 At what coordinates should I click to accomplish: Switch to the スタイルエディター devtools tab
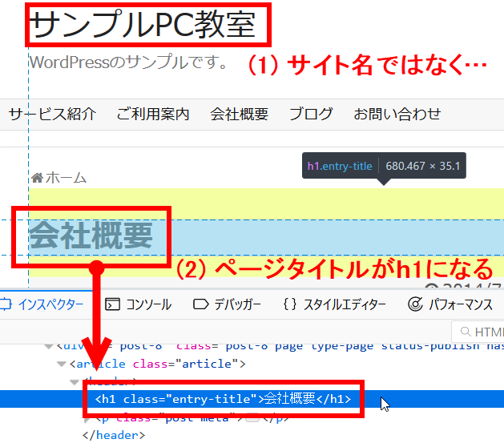[345, 304]
